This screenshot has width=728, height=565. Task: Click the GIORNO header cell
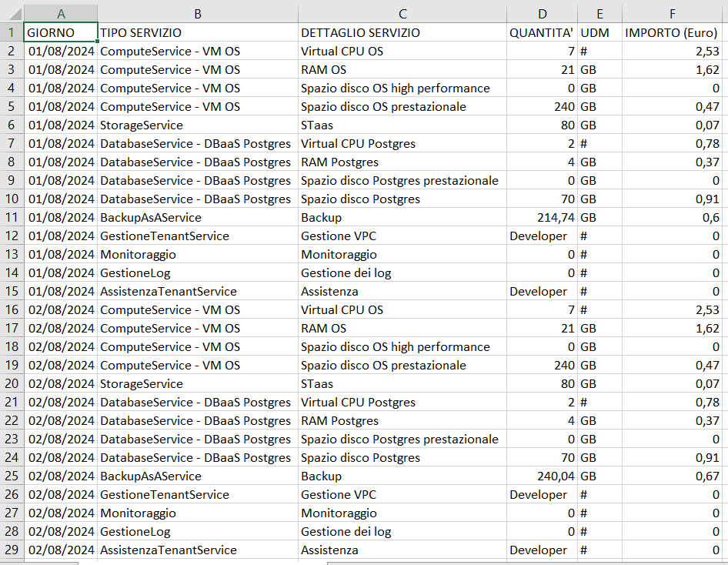pos(61,32)
